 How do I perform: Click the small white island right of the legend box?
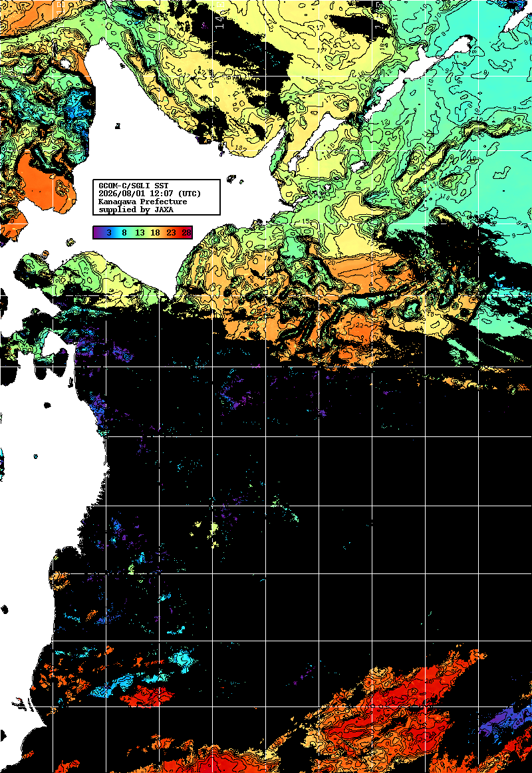coord(231,178)
